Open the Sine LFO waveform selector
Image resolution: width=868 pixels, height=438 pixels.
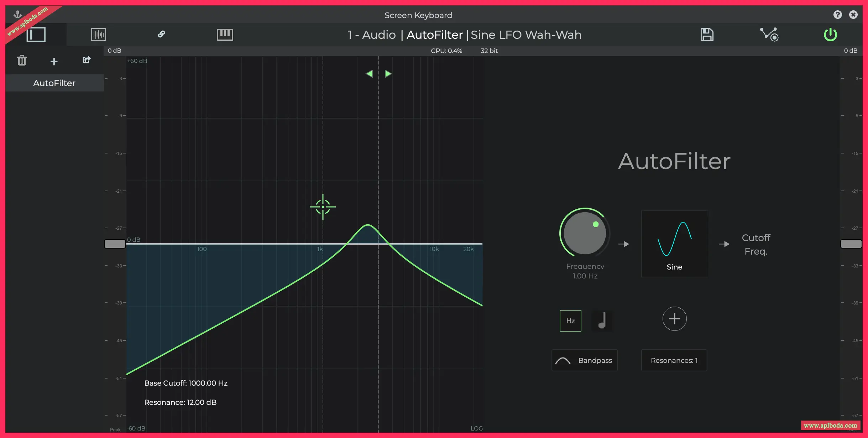coord(674,244)
